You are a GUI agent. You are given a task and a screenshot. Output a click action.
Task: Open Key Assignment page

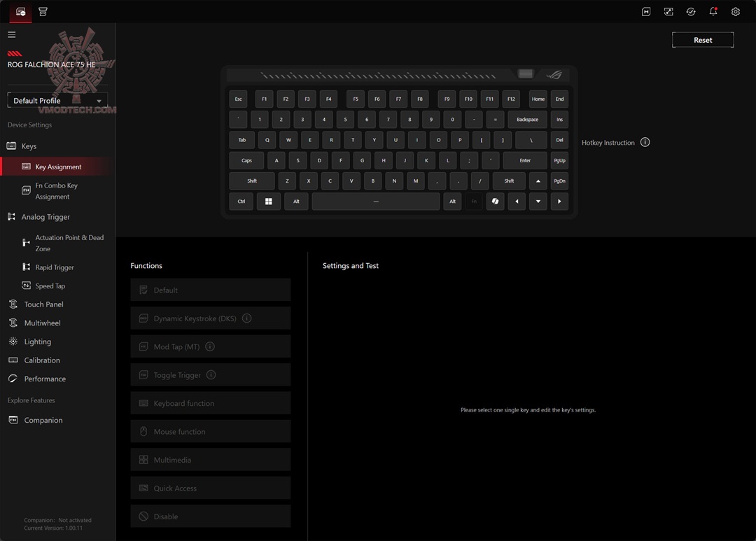(x=57, y=167)
